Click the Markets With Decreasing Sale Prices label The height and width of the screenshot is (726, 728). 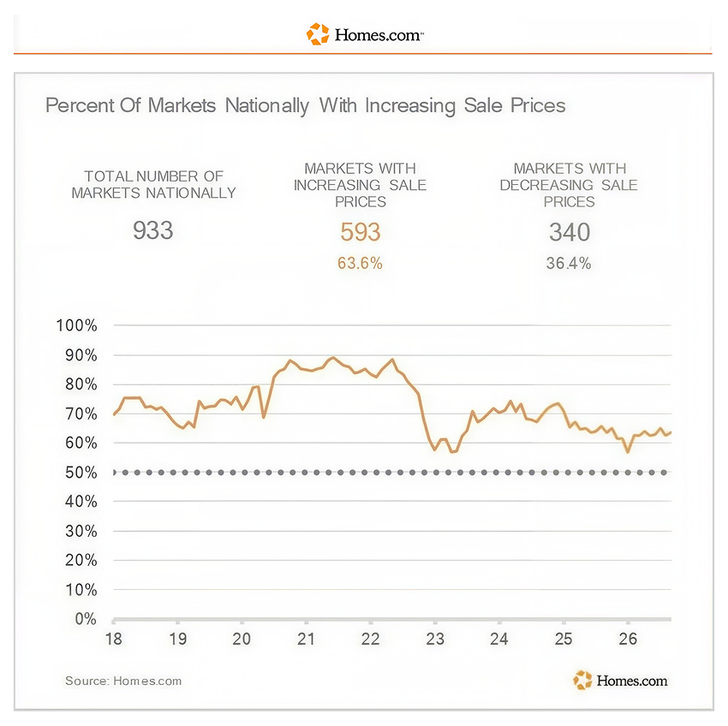[x=569, y=185]
